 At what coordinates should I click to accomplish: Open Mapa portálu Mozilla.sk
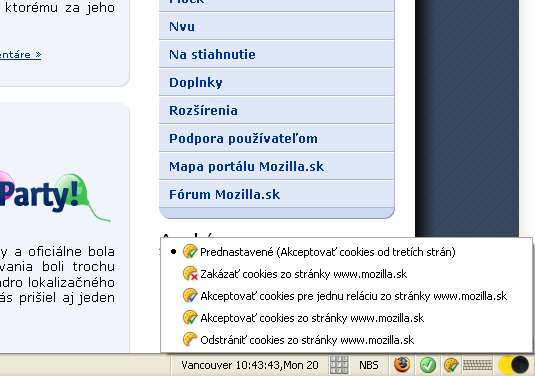point(246,167)
